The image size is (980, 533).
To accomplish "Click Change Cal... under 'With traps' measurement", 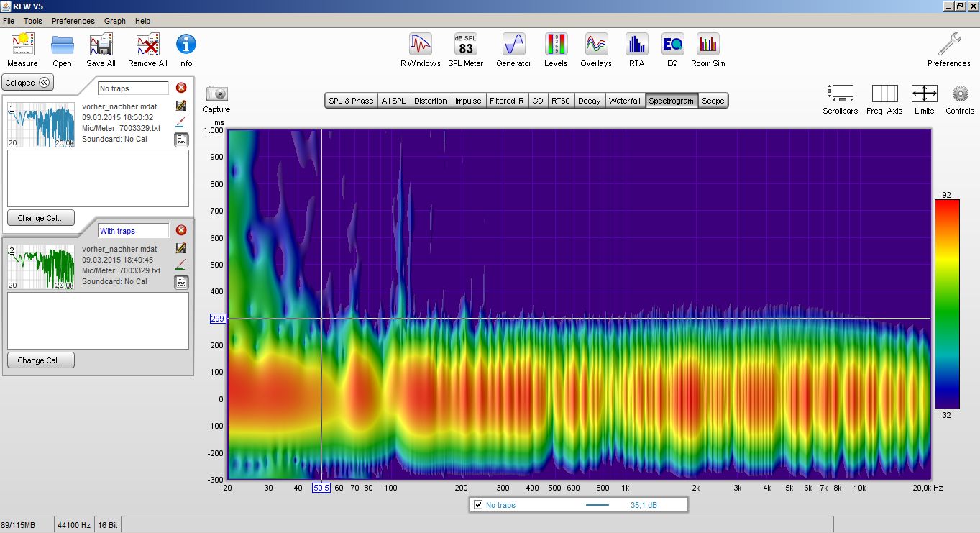I will coord(41,360).
